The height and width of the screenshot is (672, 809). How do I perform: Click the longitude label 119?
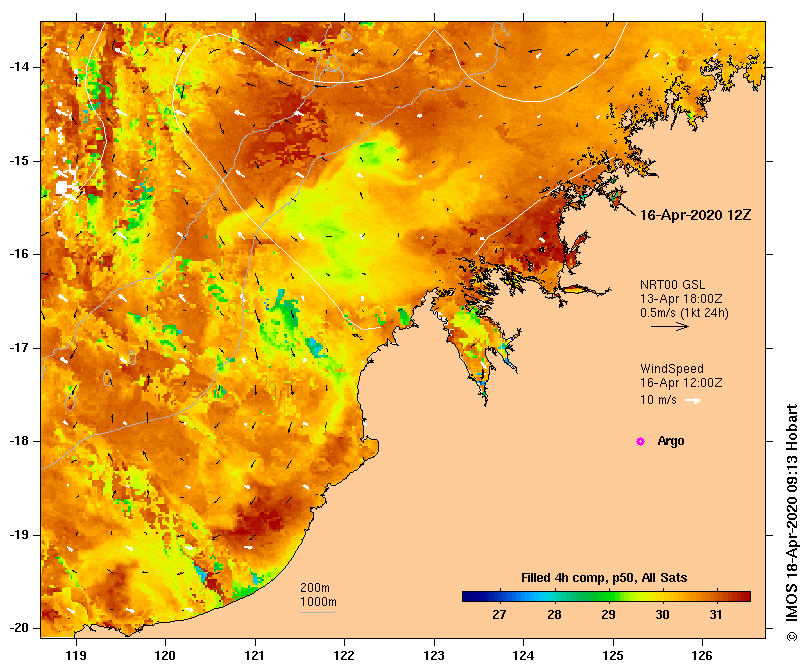[x=76, y=655]
